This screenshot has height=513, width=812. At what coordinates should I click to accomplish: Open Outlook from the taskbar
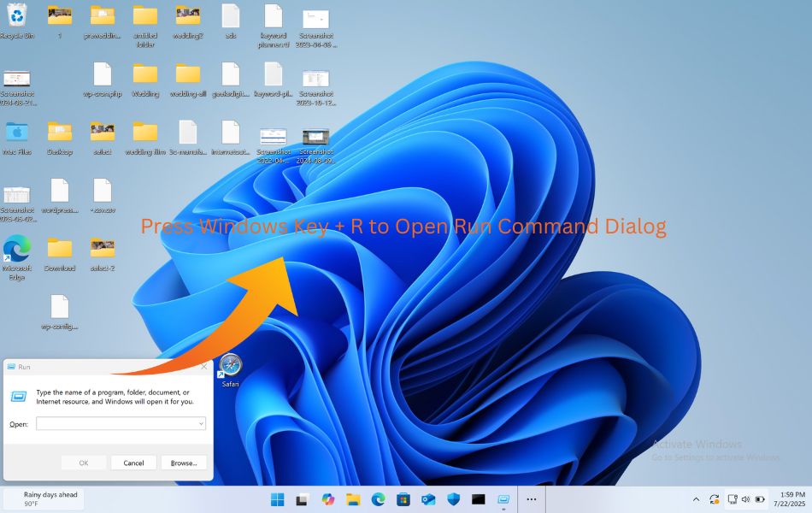tap(427, 498)
